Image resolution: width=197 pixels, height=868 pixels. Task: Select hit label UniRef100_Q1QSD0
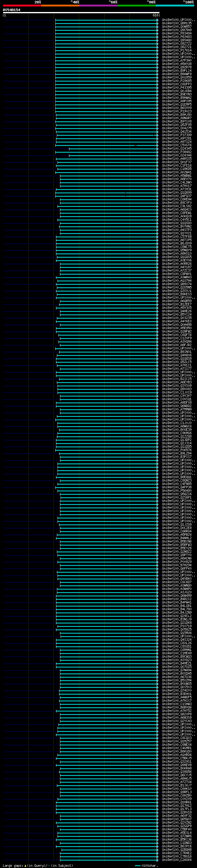point(177,223)
